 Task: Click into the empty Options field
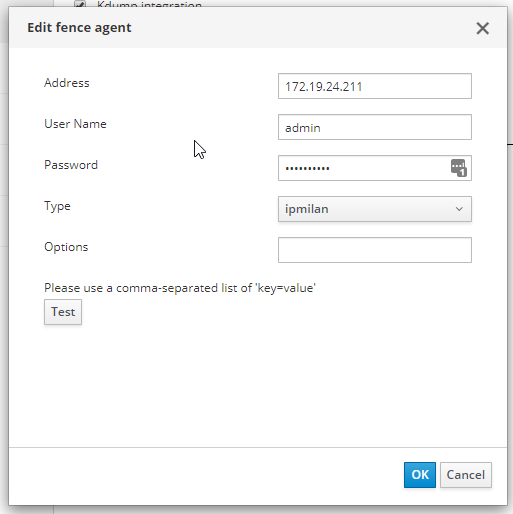coord(375,250)
